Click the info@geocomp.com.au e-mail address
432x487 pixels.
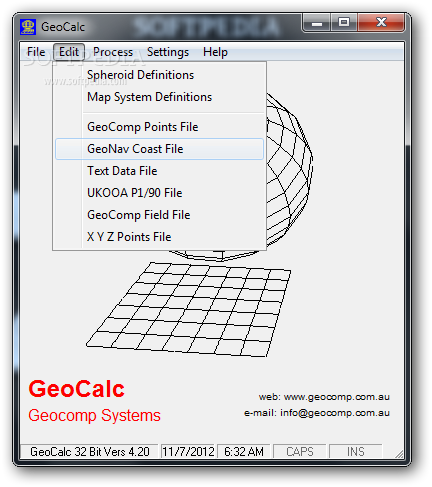[x=335, y=413]
